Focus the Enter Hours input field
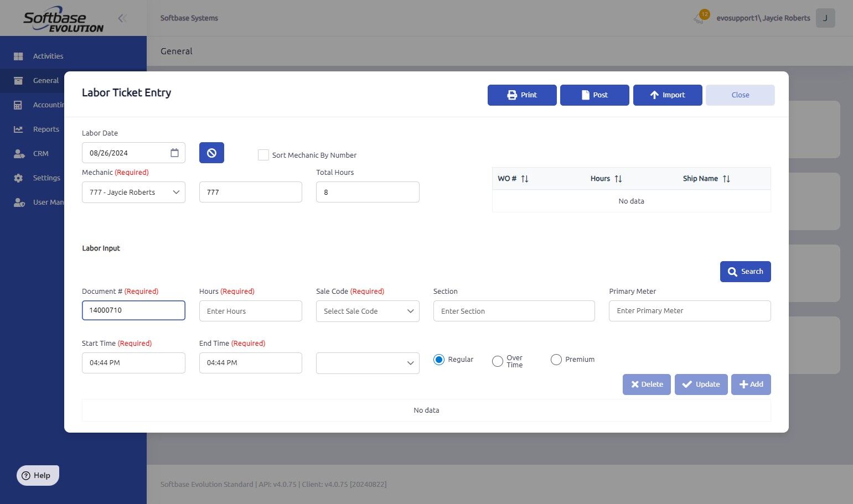Viewport: 853px width, 504px height. point(251,311)
